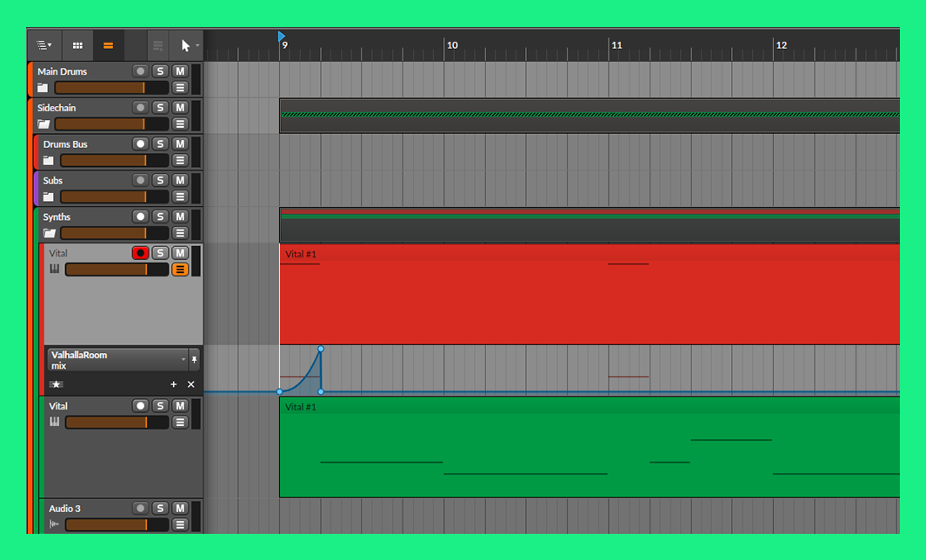The image size is (926, 560).
Task: Click the star favorite icon in automation lane
Action: (57, 384)
